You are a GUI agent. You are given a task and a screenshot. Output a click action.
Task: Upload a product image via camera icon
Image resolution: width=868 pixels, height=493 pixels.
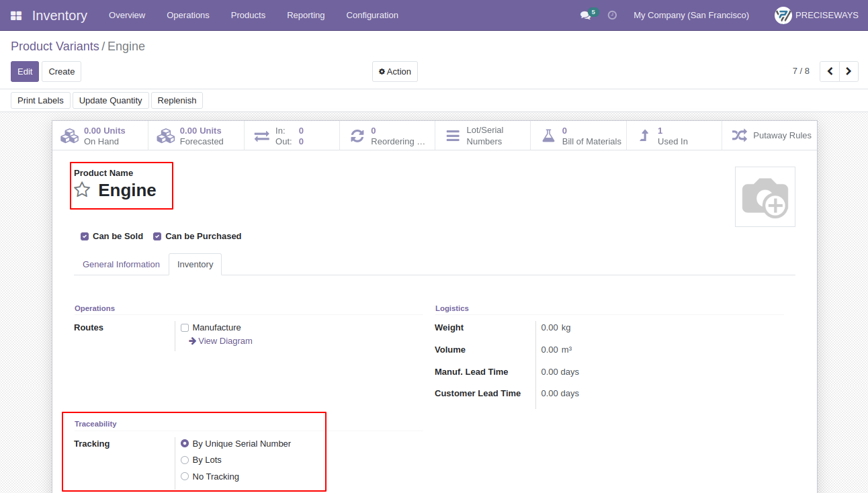point(765,197)
